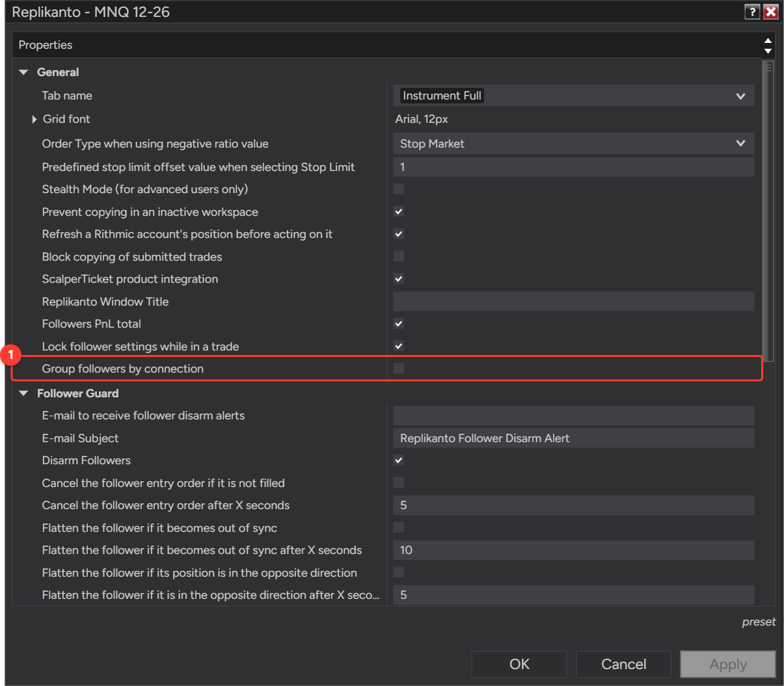Edit the E-mail Subject field
The height and width of the screenshot is (686, 784).
point(574,438)
